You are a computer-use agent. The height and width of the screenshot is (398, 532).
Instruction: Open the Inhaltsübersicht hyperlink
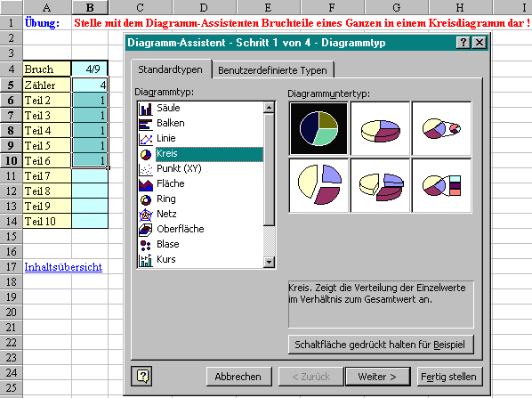(63, 267)
